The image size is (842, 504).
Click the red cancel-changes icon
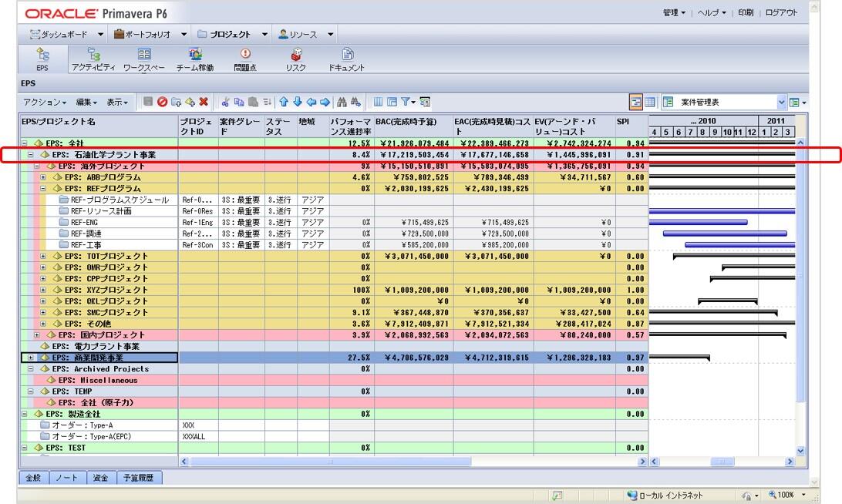[x=162, y=102]
